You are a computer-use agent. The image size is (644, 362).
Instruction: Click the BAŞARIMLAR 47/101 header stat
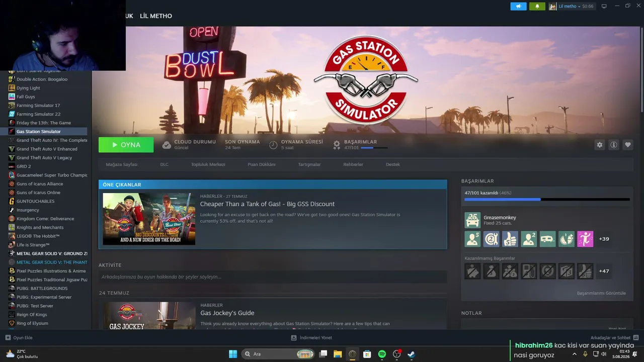[x=360, y=145]
